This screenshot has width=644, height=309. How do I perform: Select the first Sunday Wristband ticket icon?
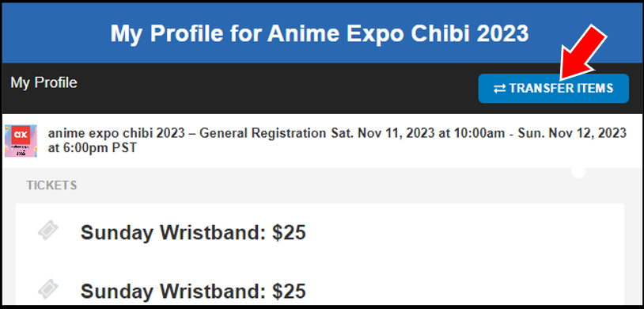click(48, 231)
